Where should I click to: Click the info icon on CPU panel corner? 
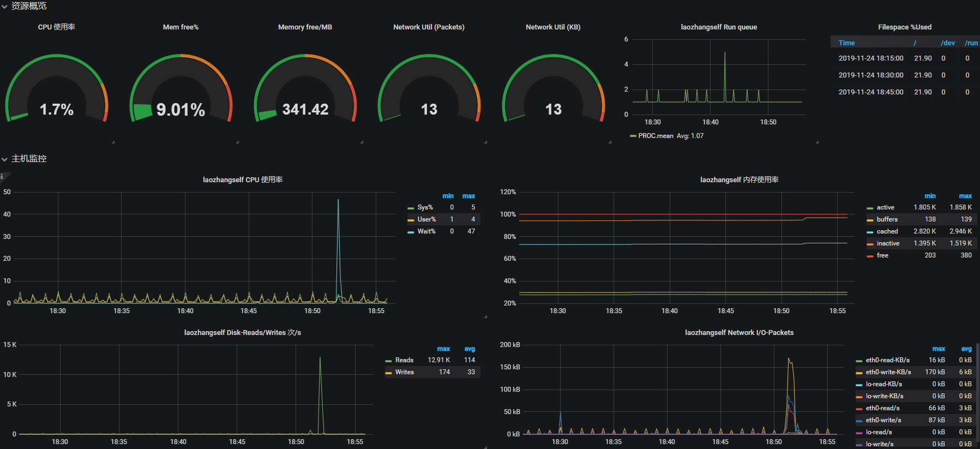pyautogui.click(x=2, y=176)
